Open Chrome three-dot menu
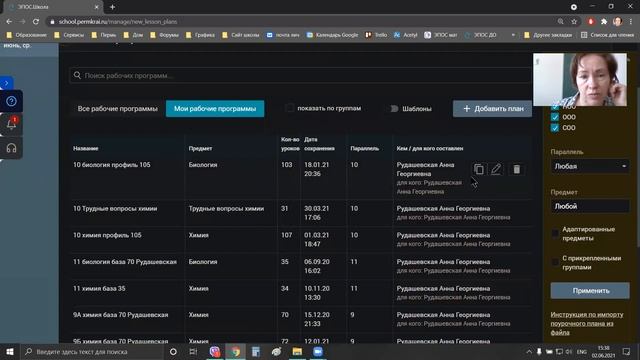Viewport: 640px width, 360px height. point(631,22)
